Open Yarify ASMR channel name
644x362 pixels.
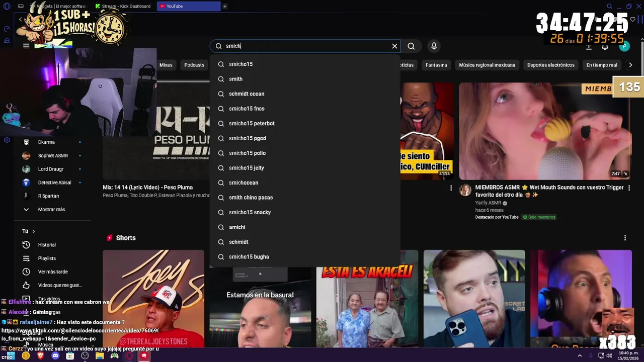point(488,203)
